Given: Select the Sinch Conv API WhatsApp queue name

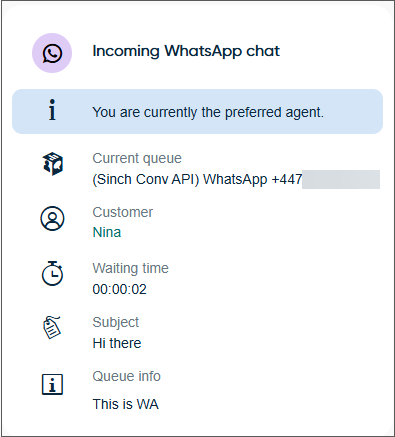Looking at the screenshot, I should coord(197,179).
